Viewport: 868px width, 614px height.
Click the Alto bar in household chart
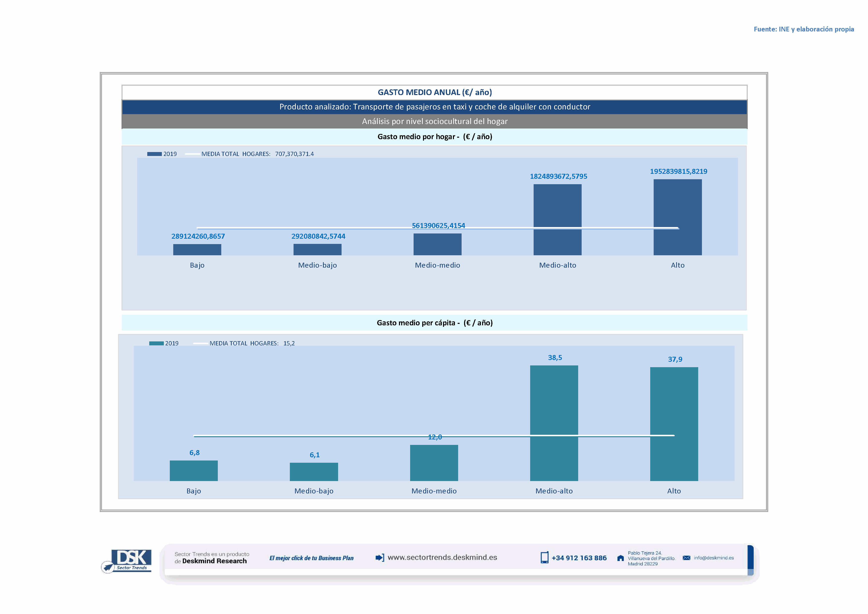pos(677,217)
